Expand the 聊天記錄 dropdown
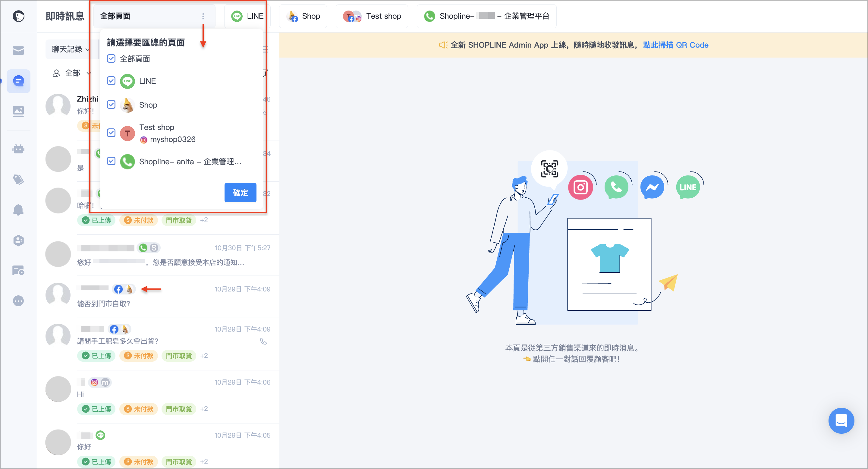Viewport: 868px width, 469px height. pos(71,49)
